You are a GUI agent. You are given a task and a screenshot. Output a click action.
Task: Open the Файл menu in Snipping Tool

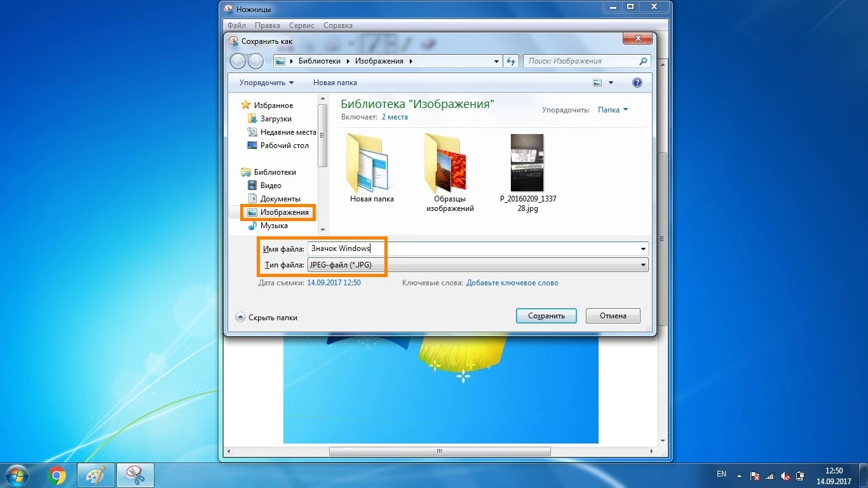click(236, 25)
